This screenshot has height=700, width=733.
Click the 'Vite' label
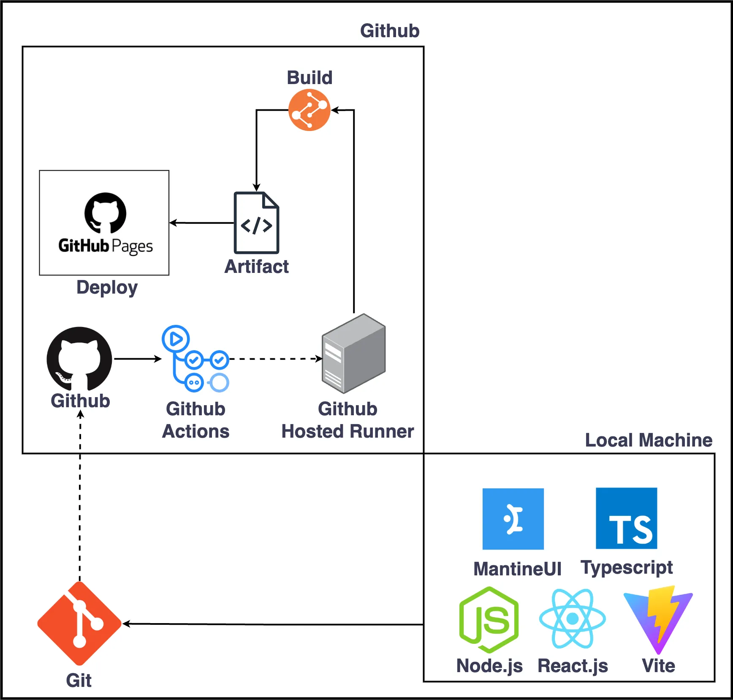[658, 666]
